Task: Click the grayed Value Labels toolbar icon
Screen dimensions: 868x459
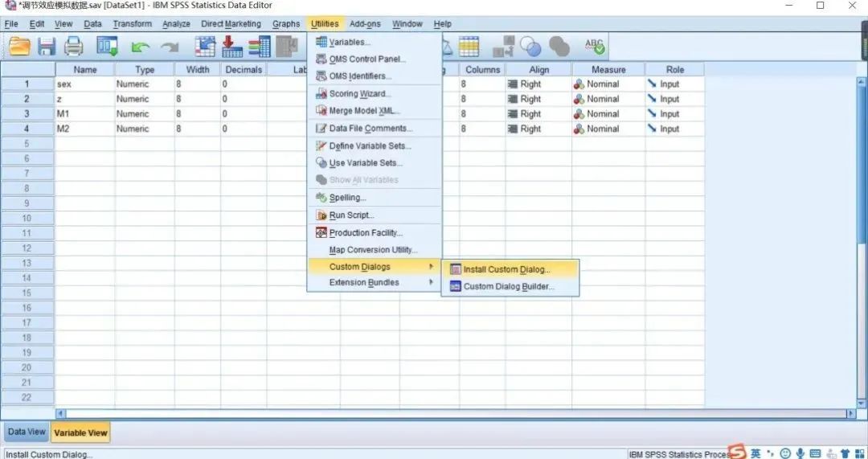Action: click(x=504, y=47)
